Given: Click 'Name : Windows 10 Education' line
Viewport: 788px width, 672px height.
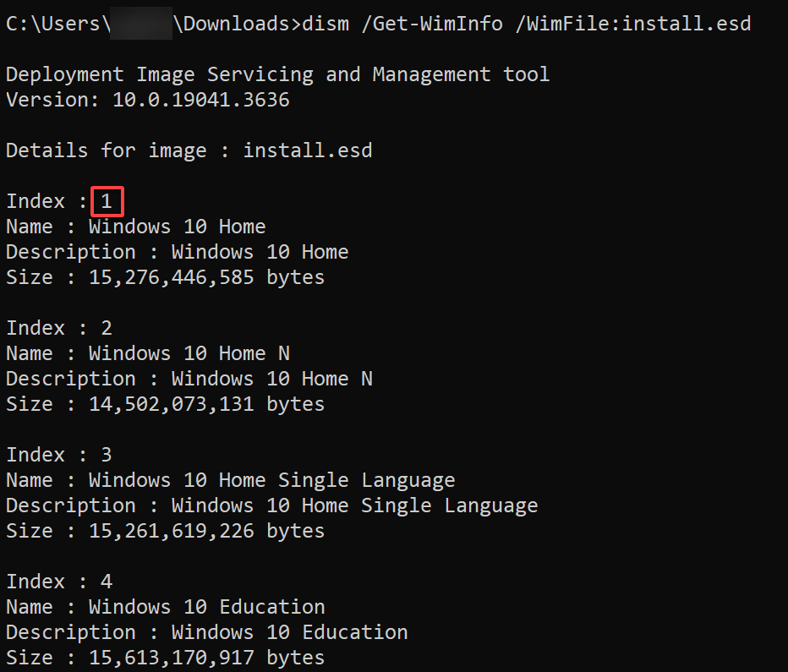Looking at the screenshot, I should 166,607.
